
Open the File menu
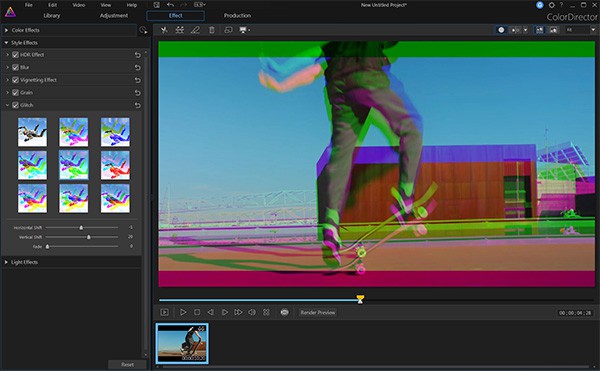(29, 5)
